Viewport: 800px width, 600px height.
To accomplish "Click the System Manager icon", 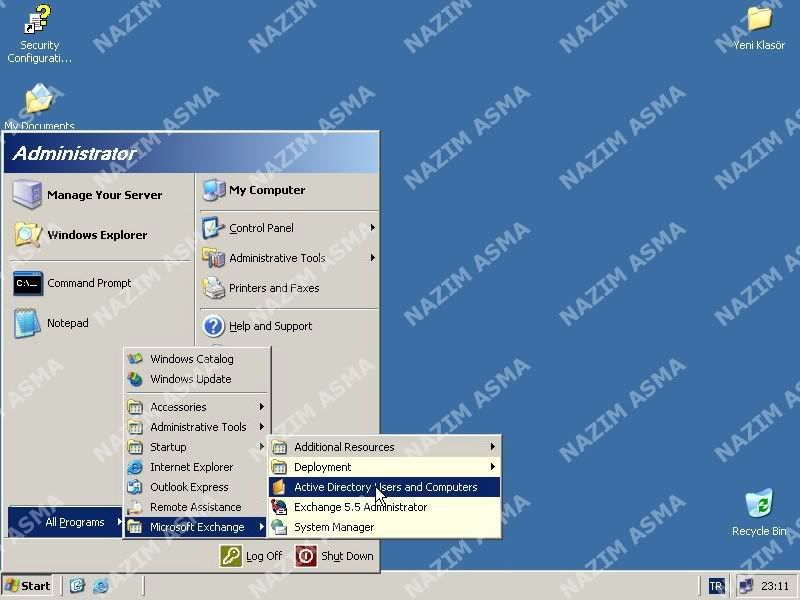I will pos(279,527).
